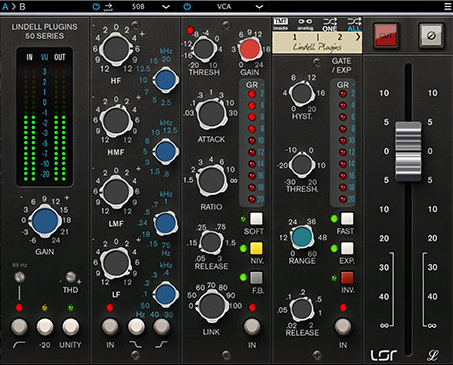The image size is (453, 365).
Task: Adjust the high-pass filter frequency screw
Action: 19,276
